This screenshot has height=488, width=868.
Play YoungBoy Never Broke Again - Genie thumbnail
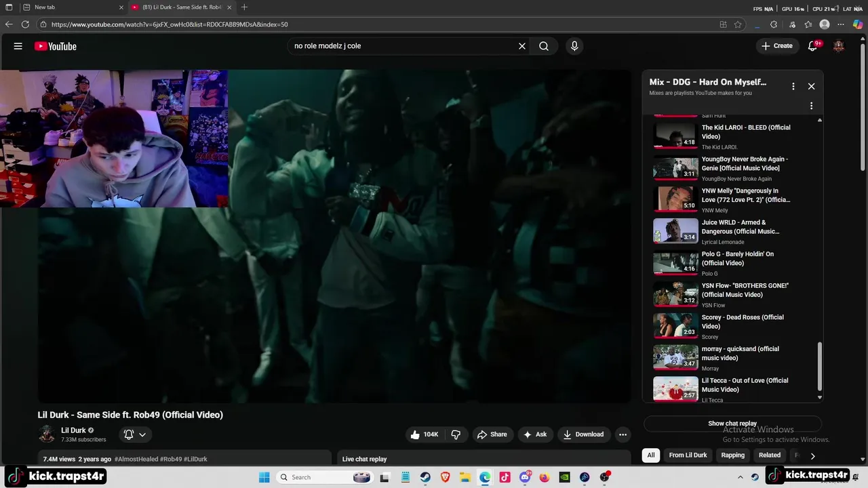[x=675, y=168]
